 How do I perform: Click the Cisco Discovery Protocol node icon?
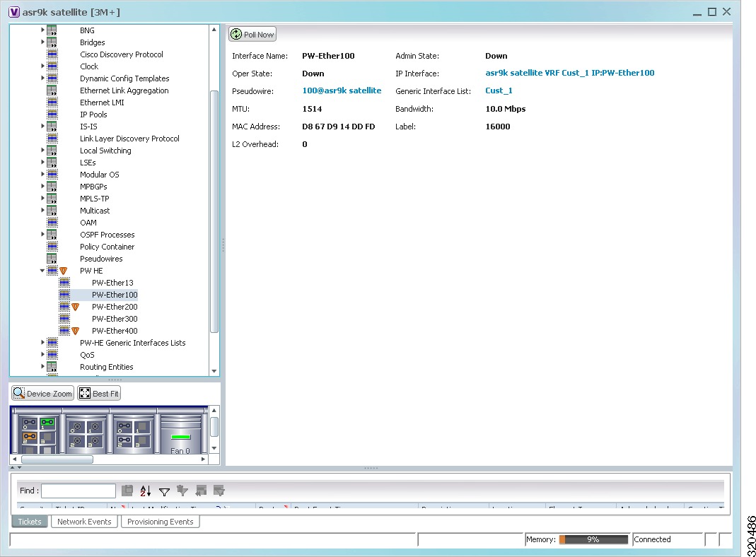[x=52, y=54]
